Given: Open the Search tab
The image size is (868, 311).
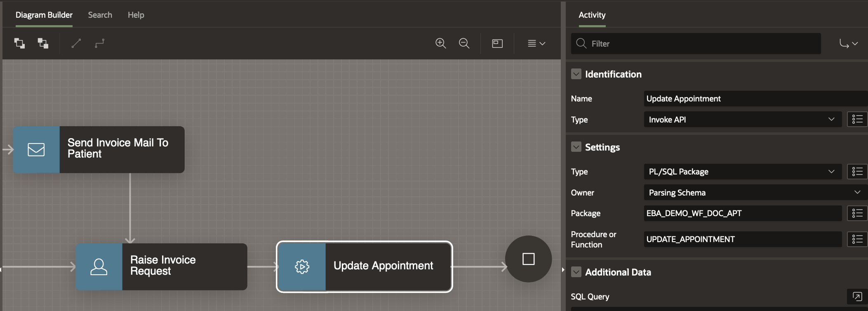Looking at the screenshot, I should pyautogui.click(x=100, y=15).
